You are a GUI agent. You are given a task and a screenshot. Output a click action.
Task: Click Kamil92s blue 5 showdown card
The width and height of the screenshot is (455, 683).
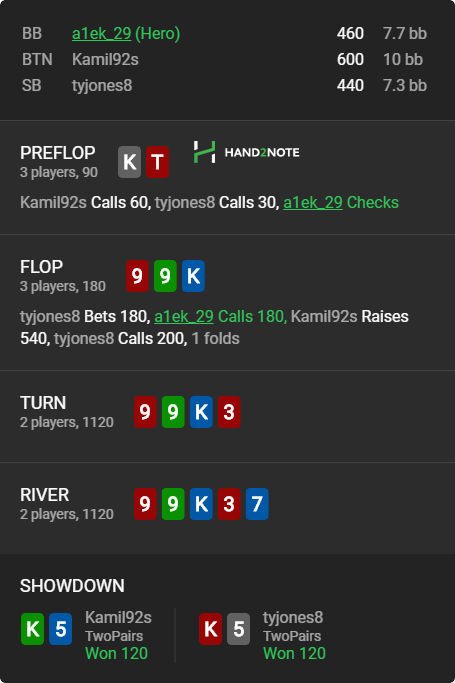[61, 629]
